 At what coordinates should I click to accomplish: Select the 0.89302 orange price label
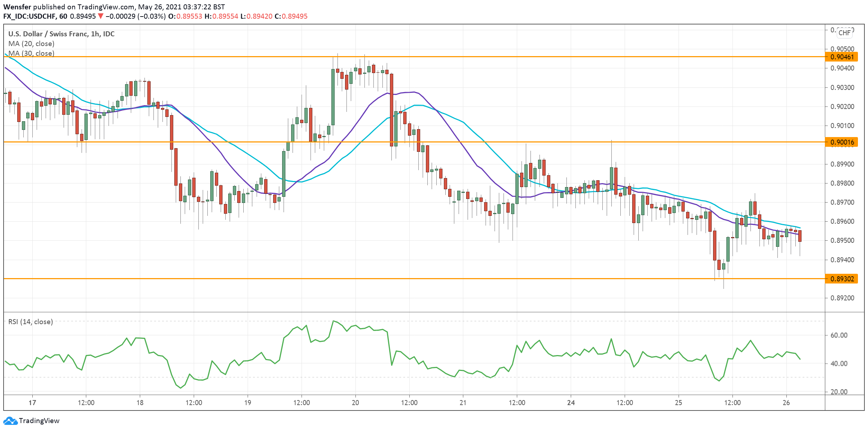pos(842,279)
